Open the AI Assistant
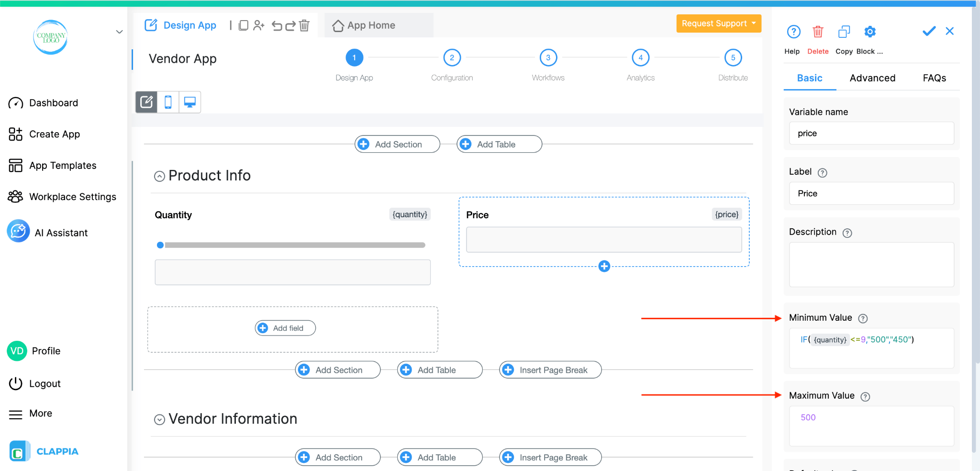Screen dimensions: 980x471 click(x=47, y=233)
